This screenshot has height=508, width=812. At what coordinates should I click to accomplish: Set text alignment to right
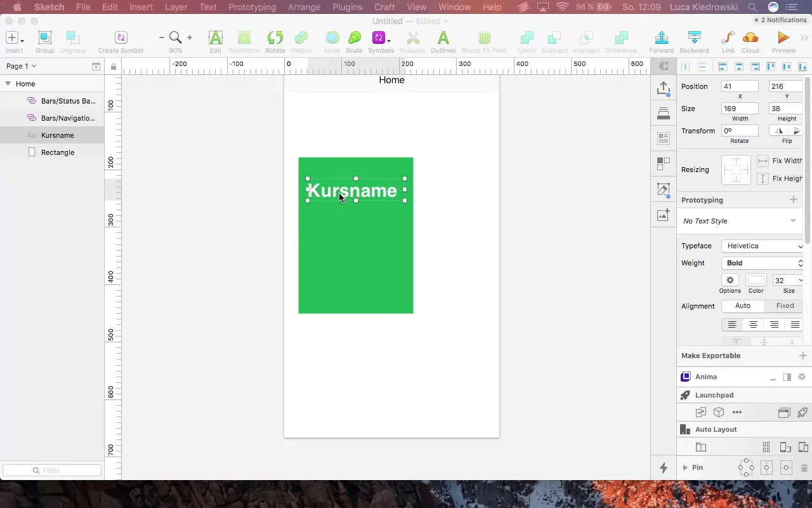click(x=774, y=324)
